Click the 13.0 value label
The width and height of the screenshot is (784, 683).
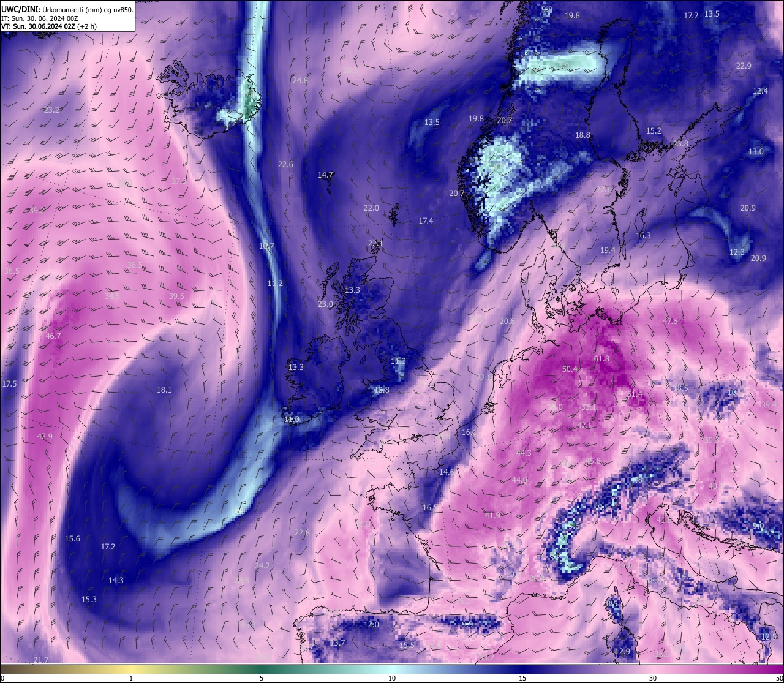click(x=756, y=152)
